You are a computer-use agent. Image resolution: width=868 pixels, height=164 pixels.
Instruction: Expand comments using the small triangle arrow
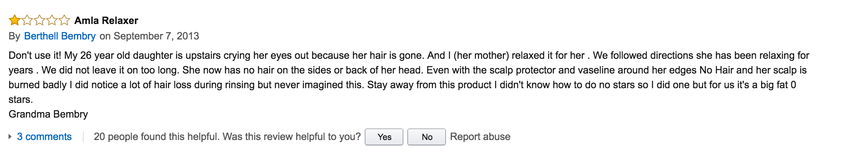(10, 137)
